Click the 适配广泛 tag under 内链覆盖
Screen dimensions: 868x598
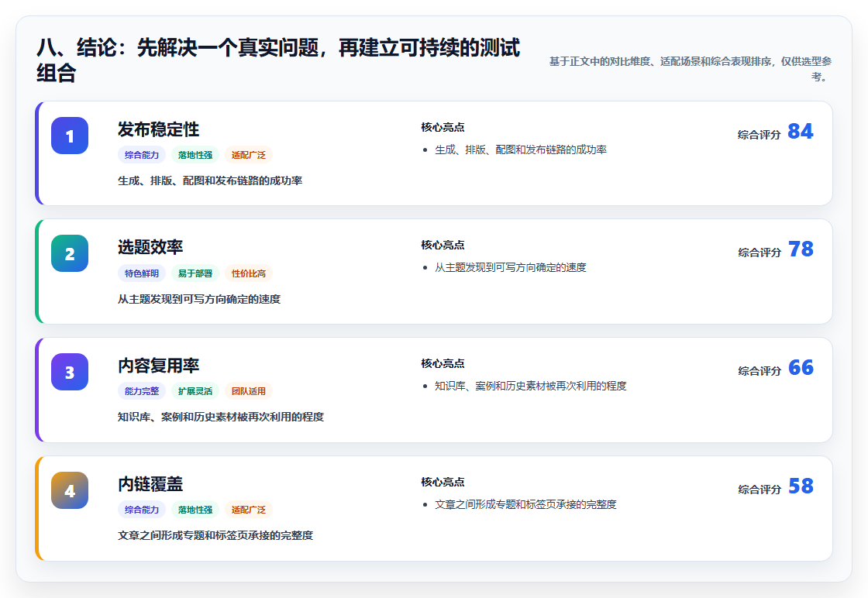(249, 510)
